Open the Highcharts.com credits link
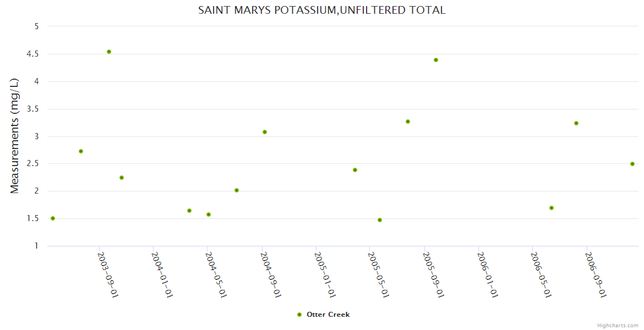This screenshot has width=644, height=330. click(618, 325)
